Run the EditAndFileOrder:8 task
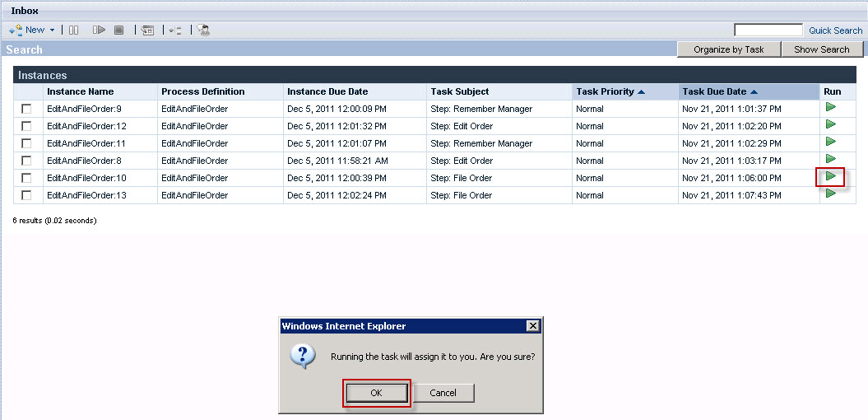 [830, 158]
